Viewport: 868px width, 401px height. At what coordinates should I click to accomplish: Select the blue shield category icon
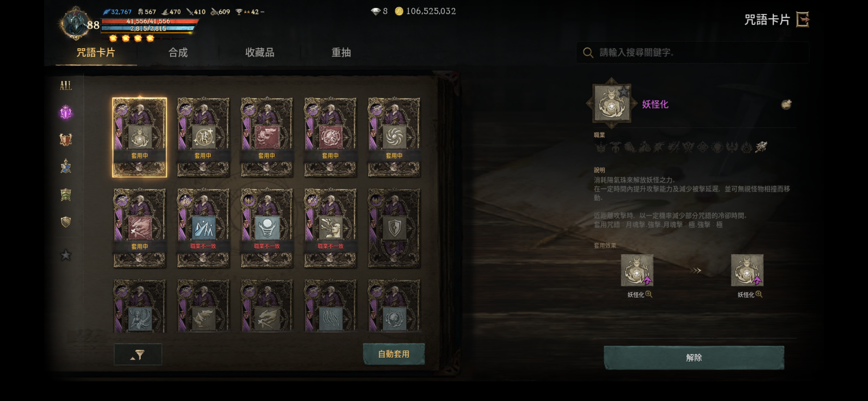tap(66, 166)
